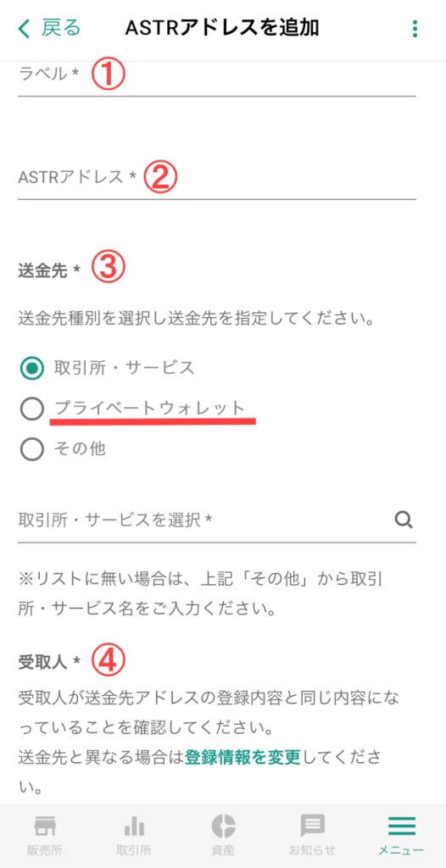Viewport: 446px width, 868px height.
Task: Tap the 戻る back text
Action: [x=61, y=28]
